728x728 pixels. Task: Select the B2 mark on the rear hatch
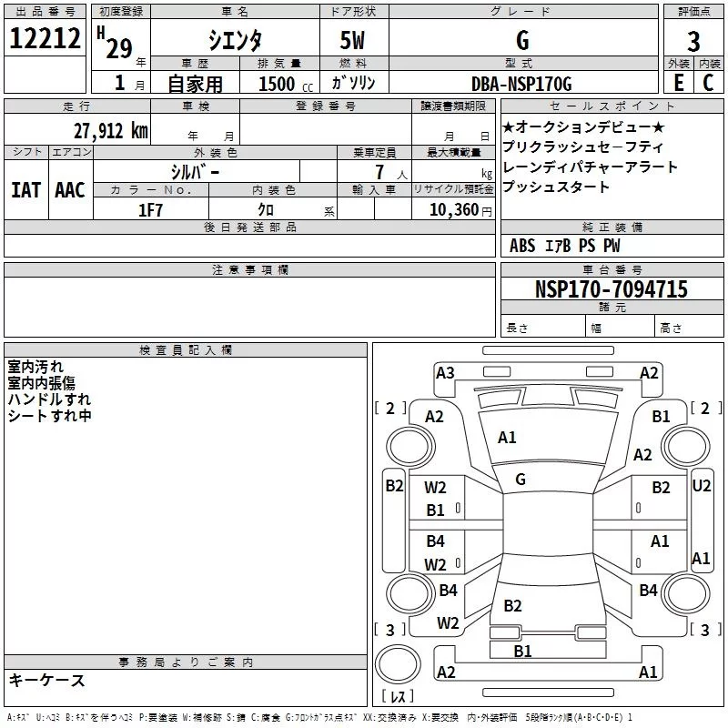coord(512,606)
